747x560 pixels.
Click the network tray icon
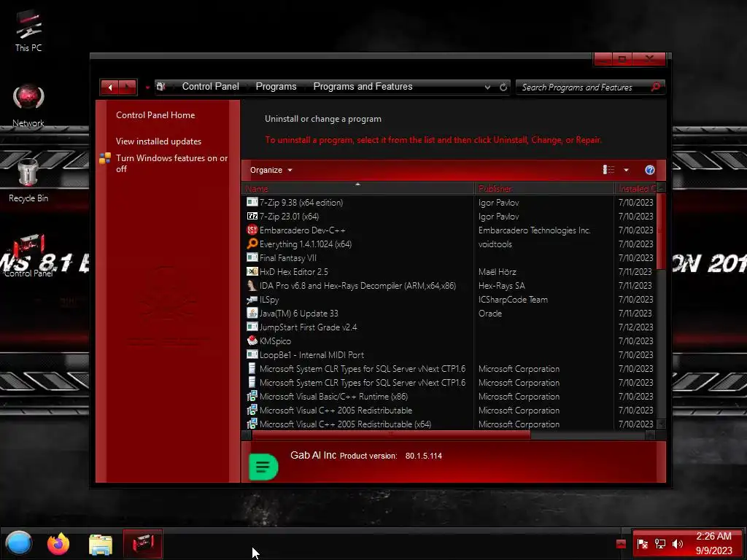point(659,544)
